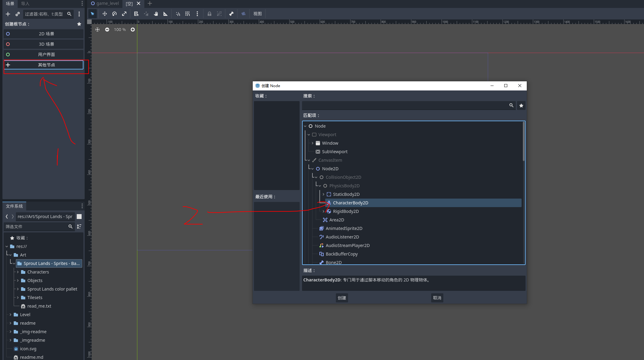Click the instance scene link icon
This screenshot has height=360, width=644.
coord(18,14)
